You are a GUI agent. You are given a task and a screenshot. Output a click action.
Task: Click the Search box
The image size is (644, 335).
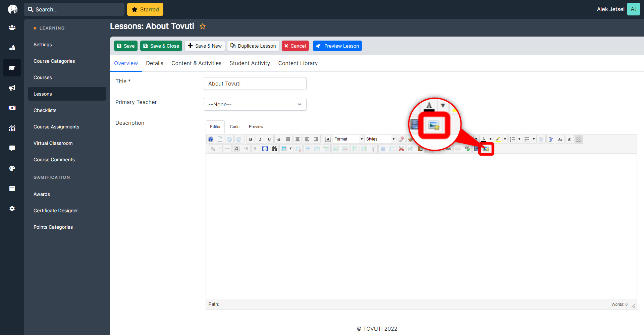click(74, 9)
